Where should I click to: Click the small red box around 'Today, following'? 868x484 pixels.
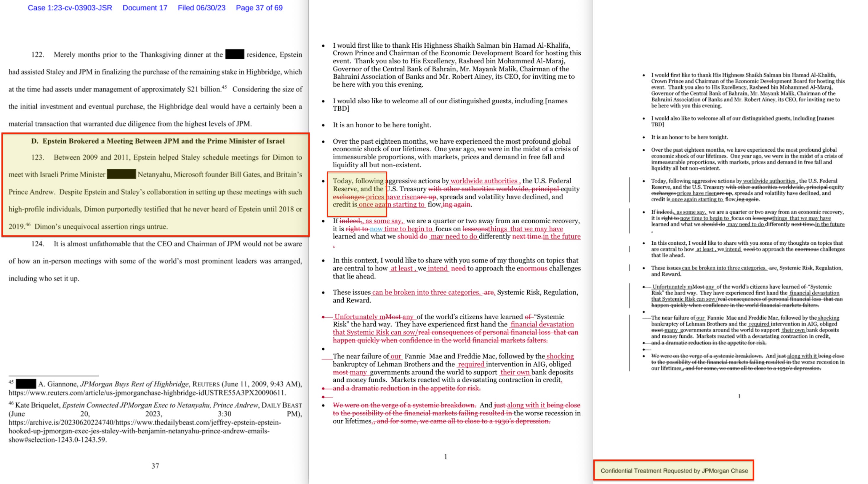pyautogui.click(x=356, y=194)
